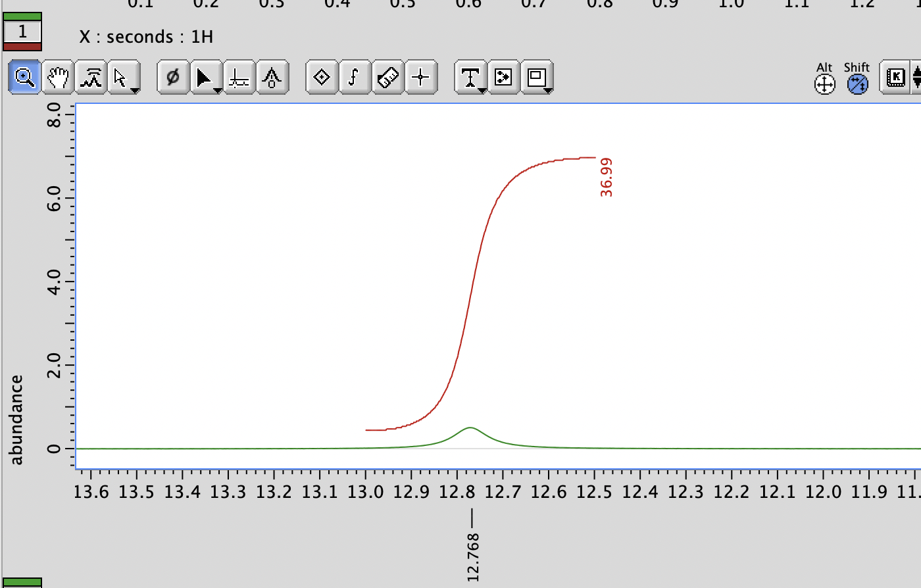The width and height of the screenshot is (921, 588).
Task: Select the phase correction ø tool
Action: (172, 77)
